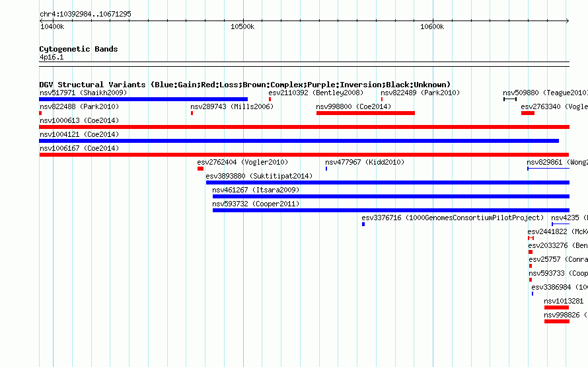Viewport: 588px width, 367px height.
Task: Select the long blue bar under nsv1004121
Action: (x=299, y=141)
